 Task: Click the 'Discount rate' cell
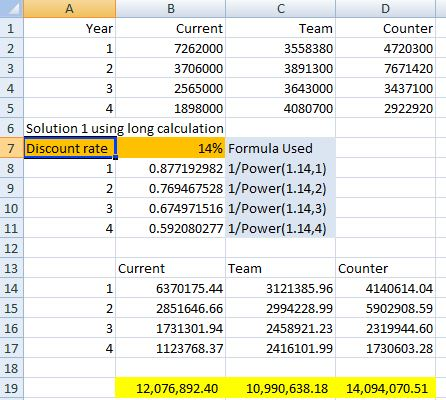pyautogui.click(x=70, y=148)
